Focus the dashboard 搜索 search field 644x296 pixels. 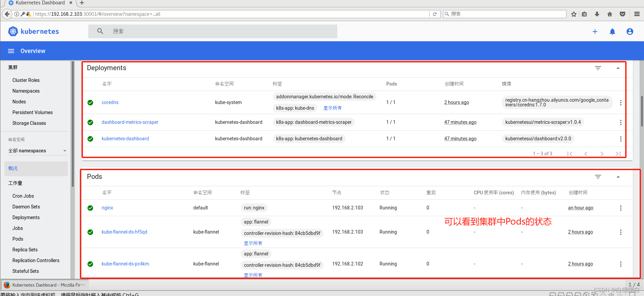213,31
